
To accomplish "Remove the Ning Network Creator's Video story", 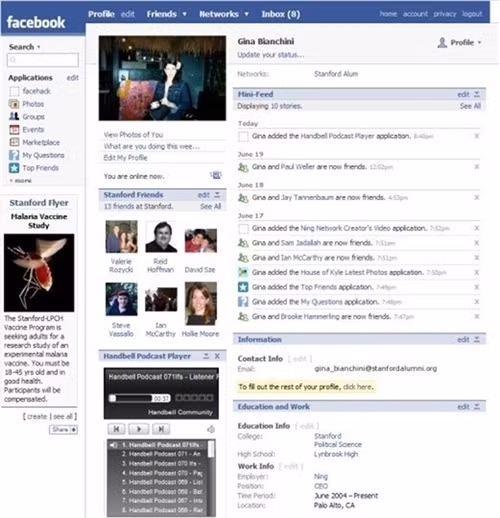I will click(477, 228).
